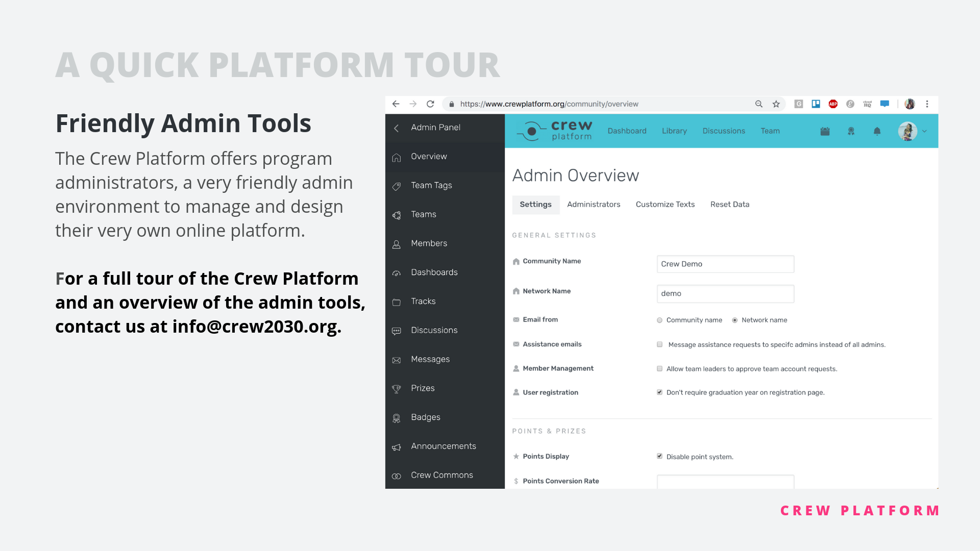Screen dimensions: 980x551
Task: Click the browser forward arrow
Action: (x=413, y=104)
